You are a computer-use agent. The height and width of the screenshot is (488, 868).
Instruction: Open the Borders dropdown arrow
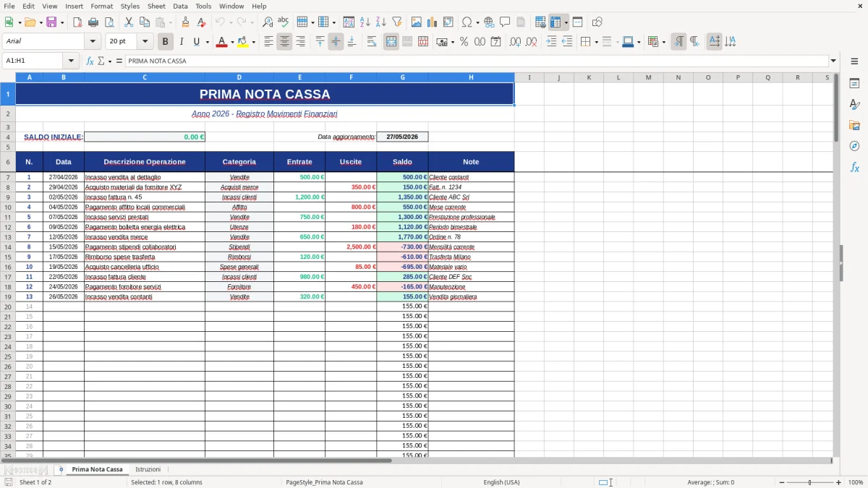tap(595, 42)
